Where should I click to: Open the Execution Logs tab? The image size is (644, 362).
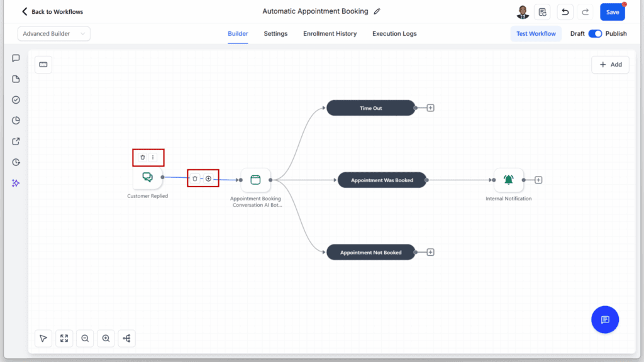(394, 34)
